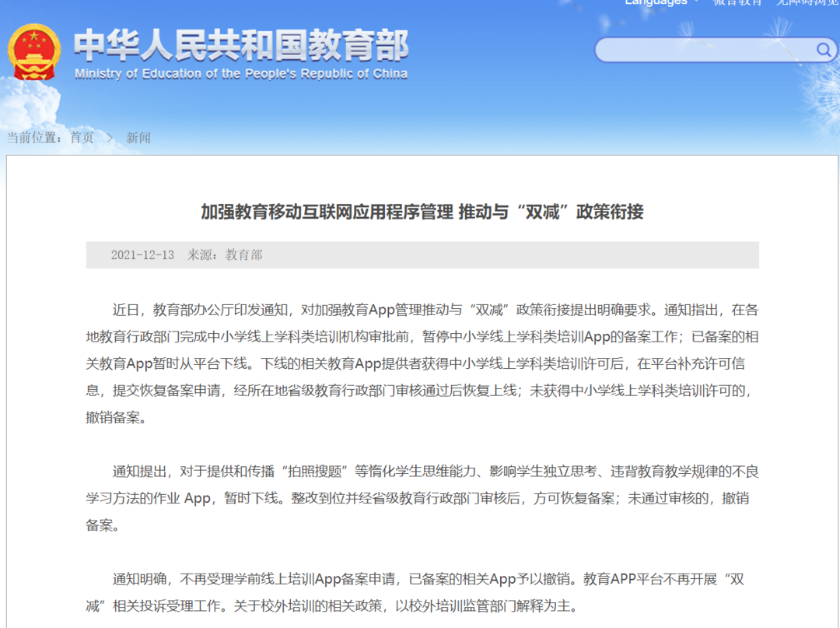Click the 来源：教育部 source label
This screenshot has height=628, width=840.
pos(225,255)
